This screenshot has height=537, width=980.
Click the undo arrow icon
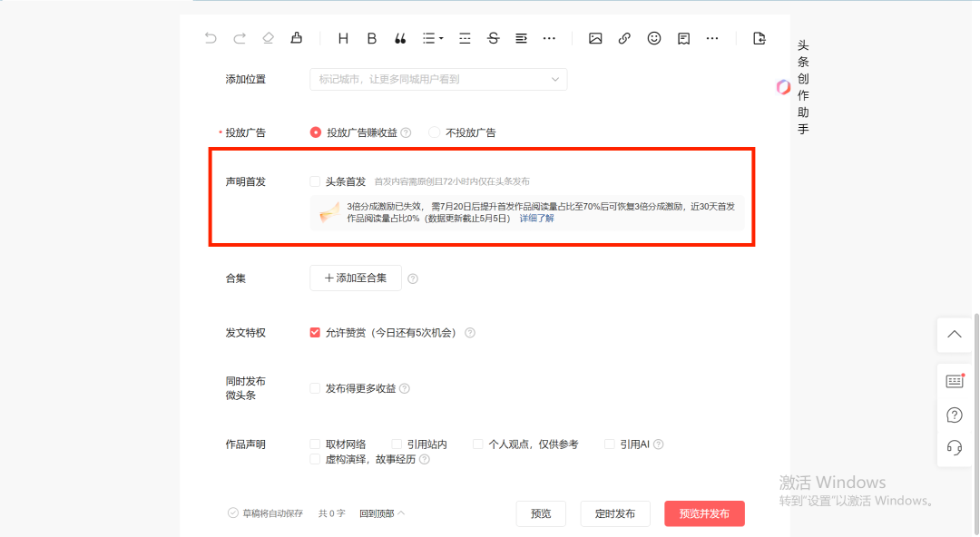coord(211,39)
